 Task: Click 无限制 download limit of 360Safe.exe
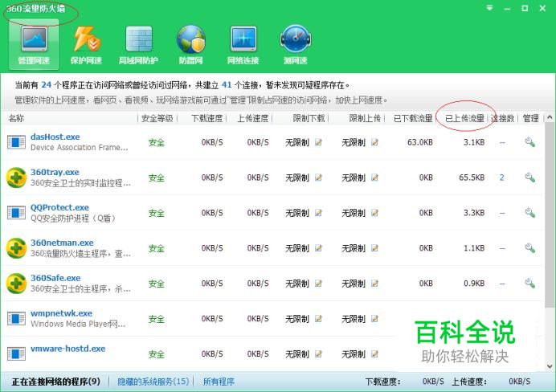pos(297,284)
